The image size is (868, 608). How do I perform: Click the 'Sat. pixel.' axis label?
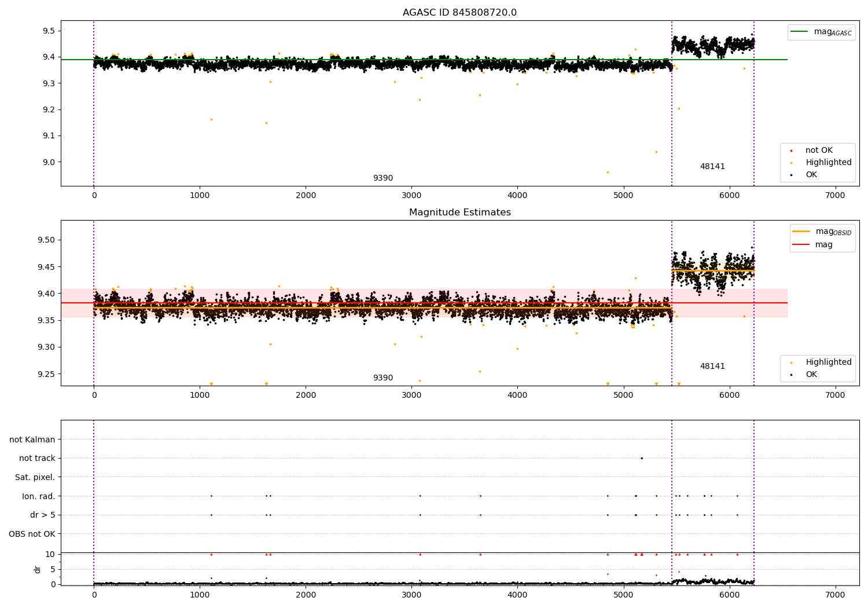(x=35, y=478)
